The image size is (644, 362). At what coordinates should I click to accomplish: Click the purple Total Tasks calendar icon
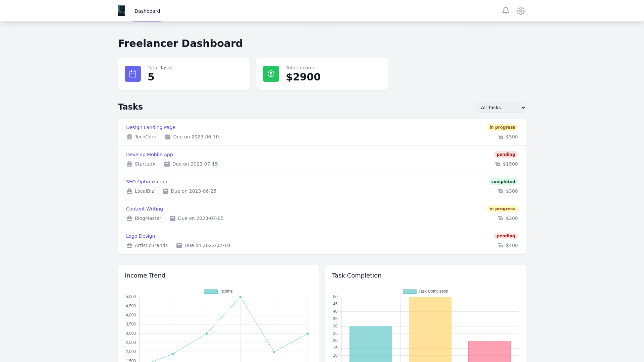(x=133, y=74)
